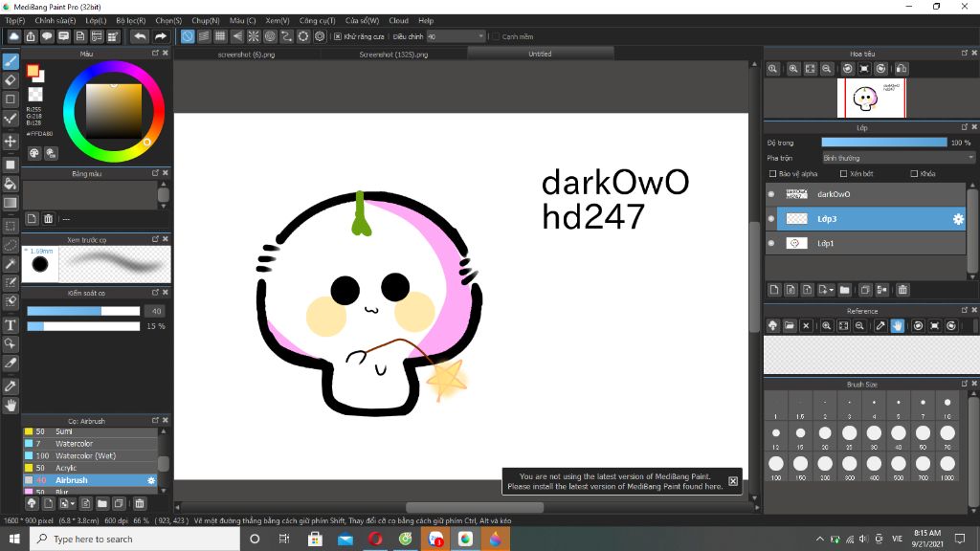Pick brush size 10 preset
The width and height of the screenshot is (980, 551).
click(947, 406)
